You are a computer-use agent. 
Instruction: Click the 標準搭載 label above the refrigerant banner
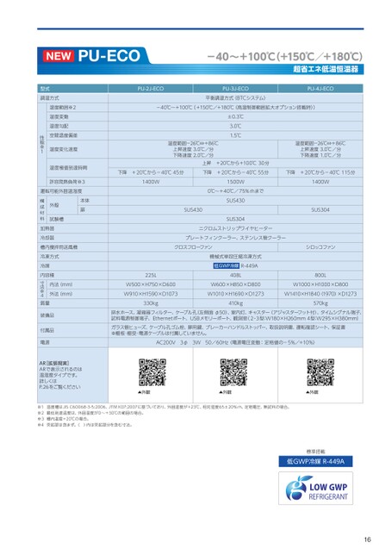click(315, 452)
